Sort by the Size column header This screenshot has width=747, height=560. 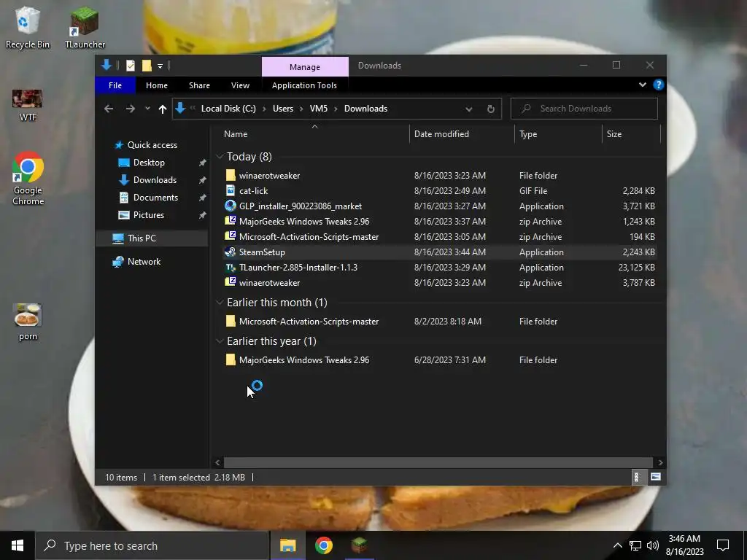click(631, 134)
